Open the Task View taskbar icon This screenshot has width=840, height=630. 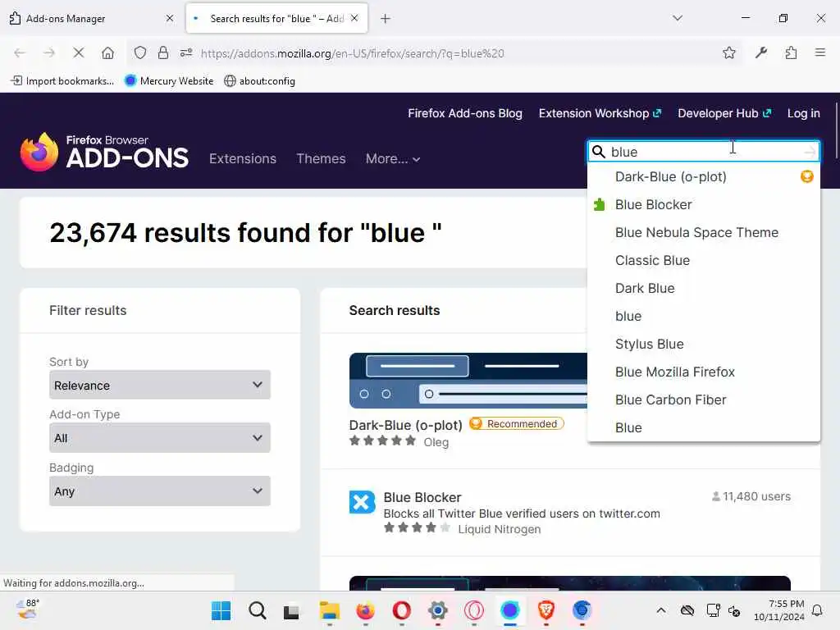(x=291, y=611)
